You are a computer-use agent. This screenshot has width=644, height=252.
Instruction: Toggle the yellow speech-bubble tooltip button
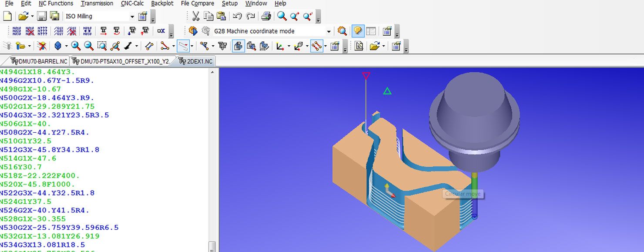pos(357,31)
